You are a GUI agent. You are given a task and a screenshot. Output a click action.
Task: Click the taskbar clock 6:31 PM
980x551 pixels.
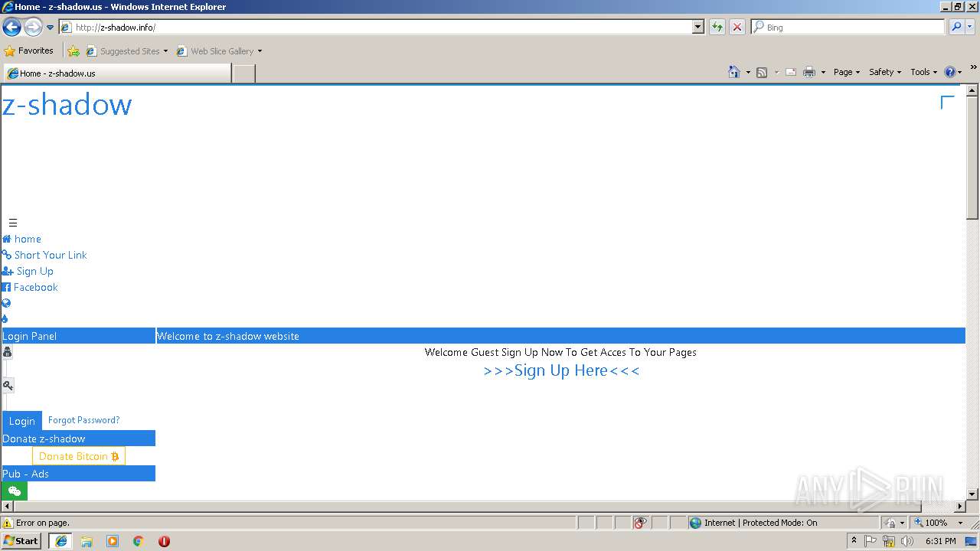940,541
